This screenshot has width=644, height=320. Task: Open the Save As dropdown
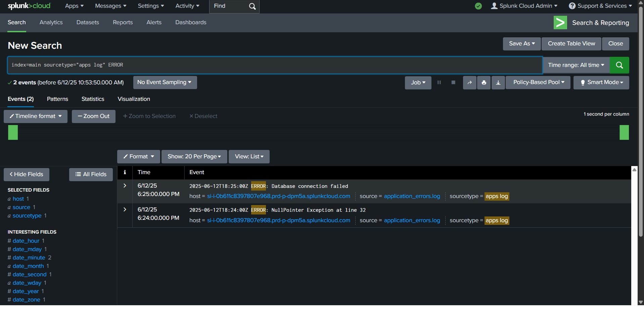522,44
